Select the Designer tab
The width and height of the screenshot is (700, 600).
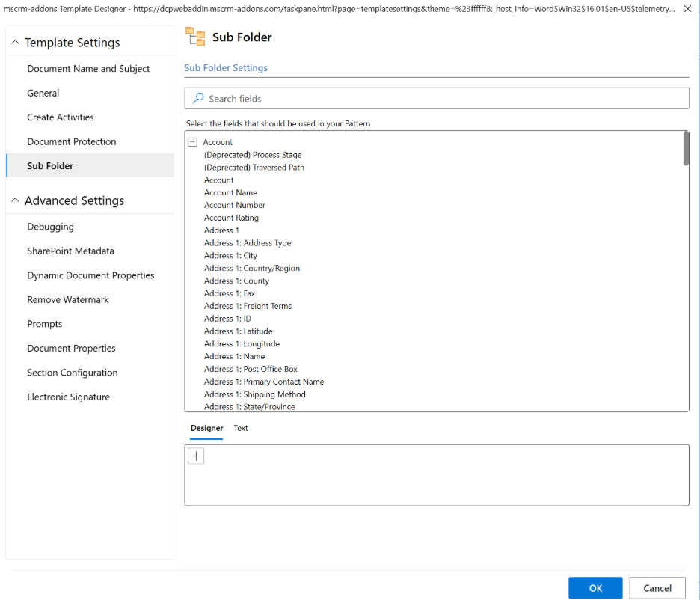(206, 429)
